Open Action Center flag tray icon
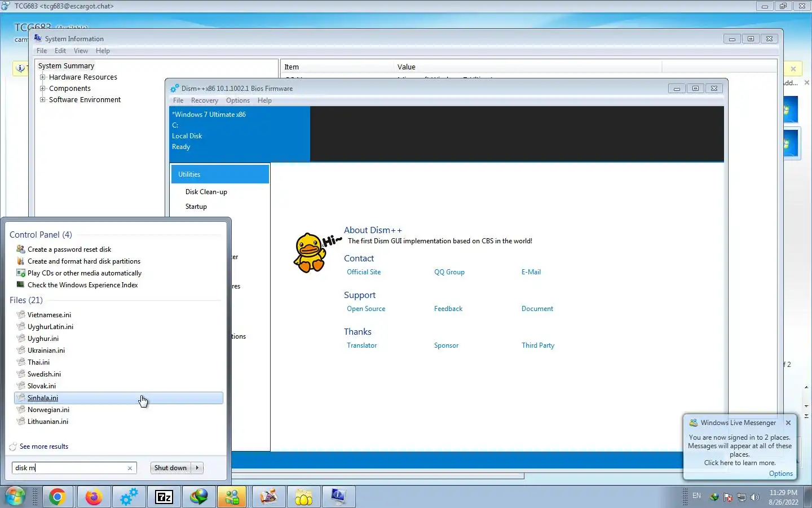Viewport: 812px width, 508px height. (728, 497)
